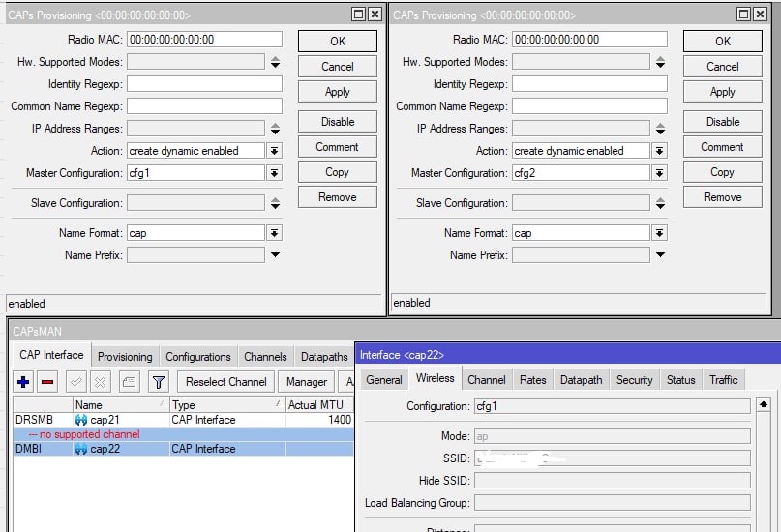Switch to Provisioning tab in CAPsMAN
The width and height of the screenshot is (781, 532).
tap(125, 357)
